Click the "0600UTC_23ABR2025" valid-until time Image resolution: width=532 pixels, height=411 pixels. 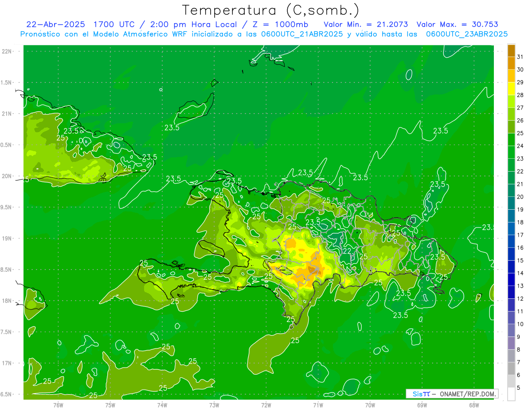click(x=466, y=34)
